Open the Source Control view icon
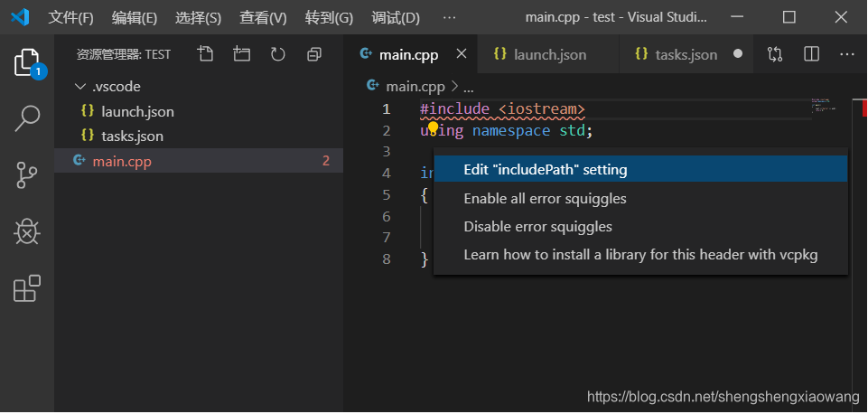The width and height of the screenshot is (868, 414). pyautogui.click(x=27, y=175)
